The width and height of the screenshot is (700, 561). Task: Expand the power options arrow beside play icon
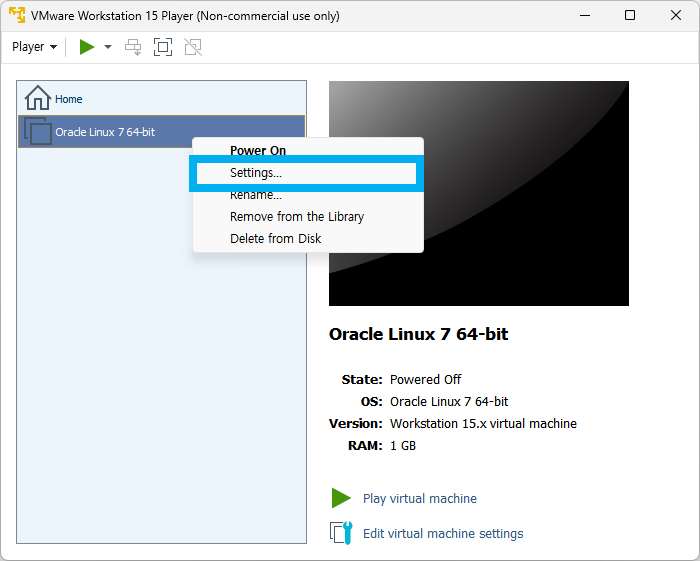[x=108, y=47]
